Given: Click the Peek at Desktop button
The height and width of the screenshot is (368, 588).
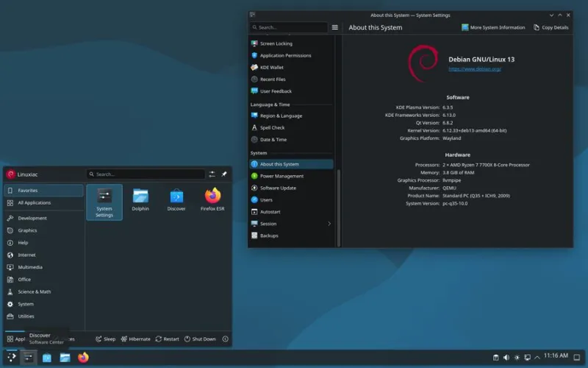Looking at the screenshot, I should click(x=577, y=358).
